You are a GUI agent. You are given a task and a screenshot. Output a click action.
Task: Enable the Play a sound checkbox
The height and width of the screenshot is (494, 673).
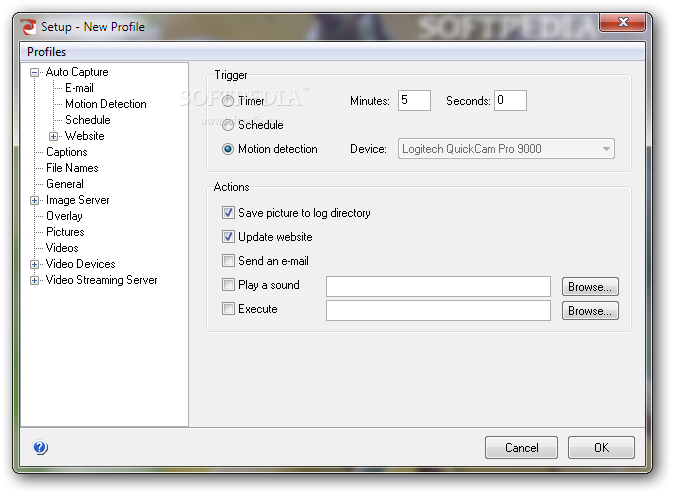pos(228,285)
